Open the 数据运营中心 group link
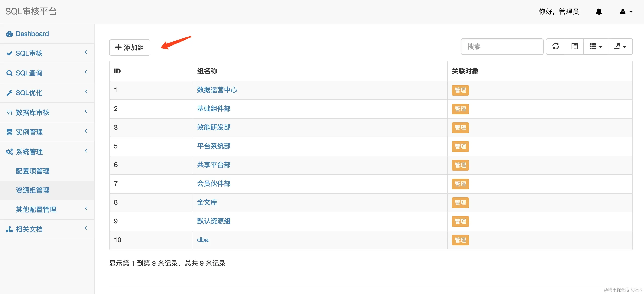This screenshot has height=294, width=644. click(217, 90)
